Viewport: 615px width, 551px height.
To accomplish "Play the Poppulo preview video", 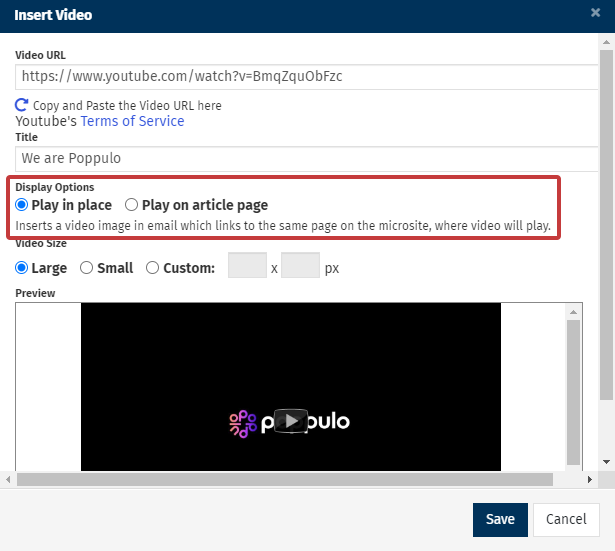I will [x=291, y=421].
